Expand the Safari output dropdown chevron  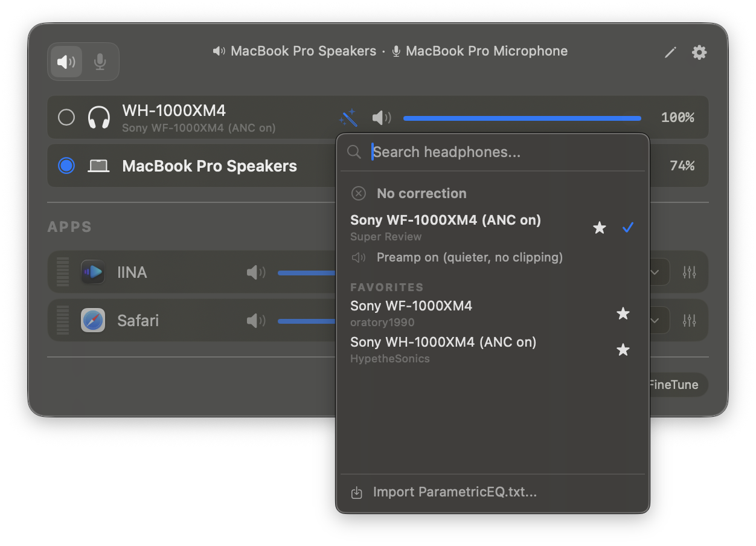click(655, 321)
